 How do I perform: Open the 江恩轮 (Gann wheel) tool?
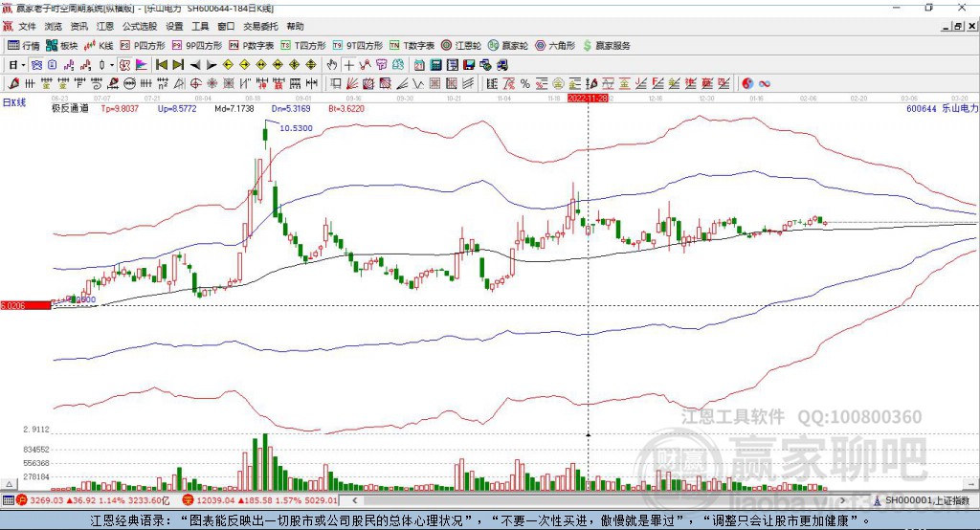pyautogui.click(x=466, y=45)
